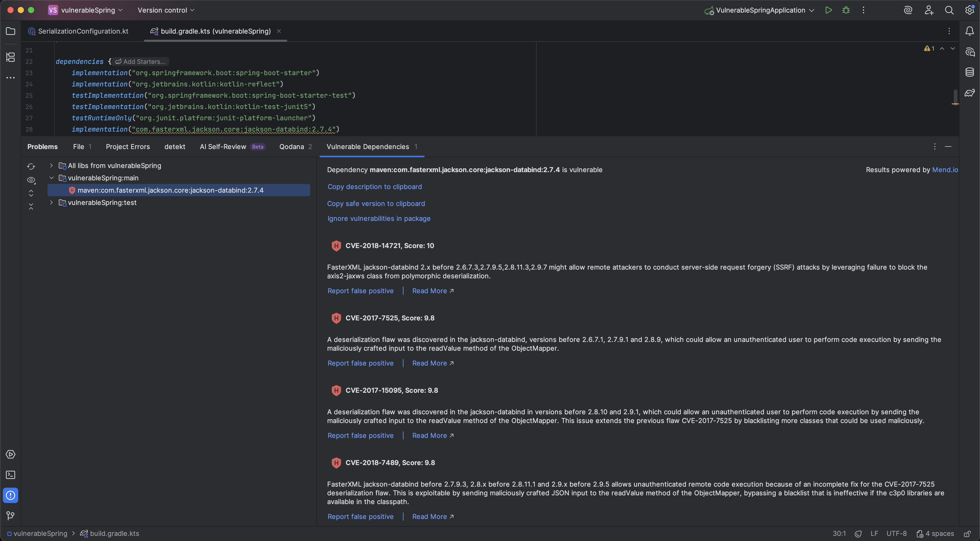This screenshot has width=980, height=541.
Task: Open IDE settings gear icon
Action: coord(970,10)
